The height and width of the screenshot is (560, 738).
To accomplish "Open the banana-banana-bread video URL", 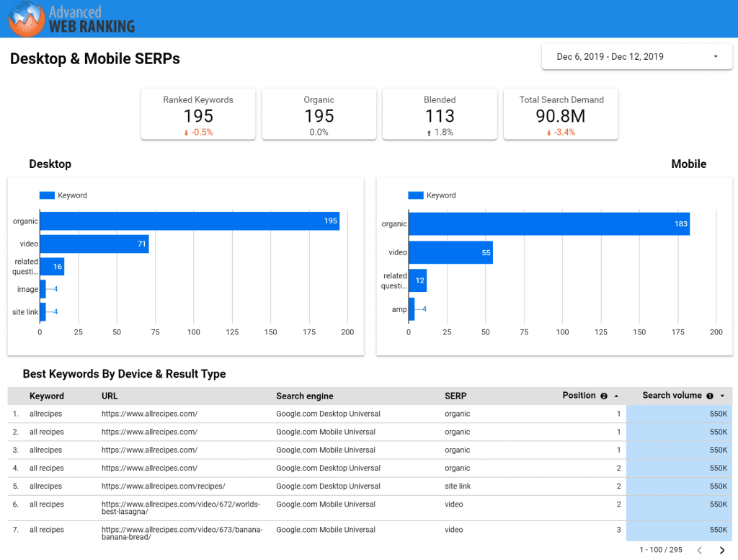I will click(x=182, y=533).
